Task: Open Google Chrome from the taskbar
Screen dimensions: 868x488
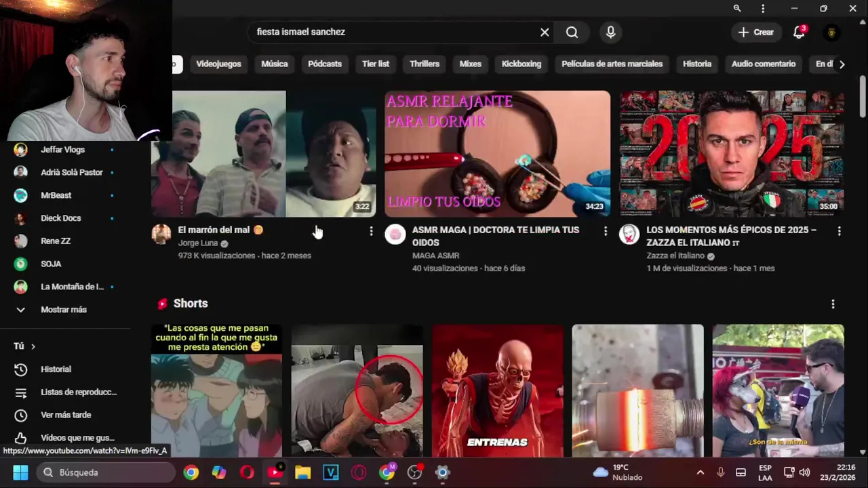Action: pos(191,472)
